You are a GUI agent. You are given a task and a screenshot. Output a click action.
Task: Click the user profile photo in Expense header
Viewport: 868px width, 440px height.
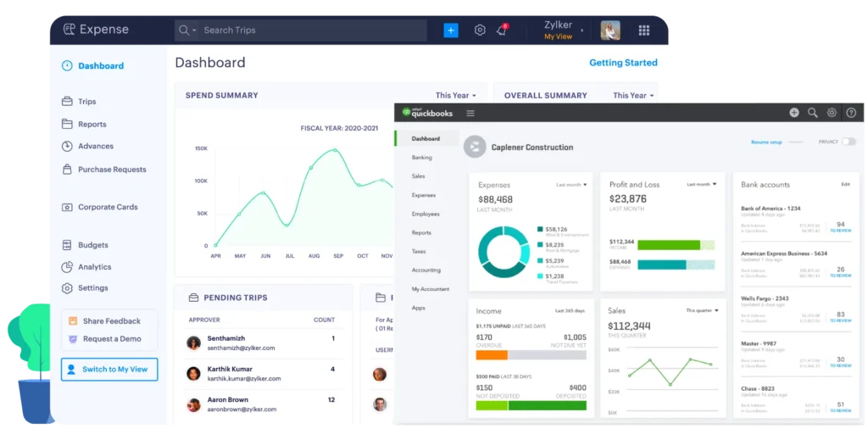point(610,31)
